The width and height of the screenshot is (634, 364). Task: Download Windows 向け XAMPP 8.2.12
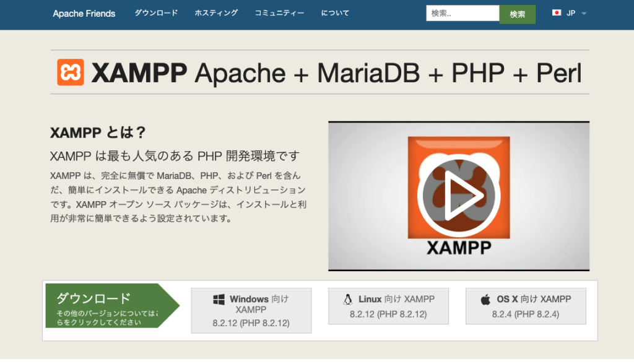251,311
